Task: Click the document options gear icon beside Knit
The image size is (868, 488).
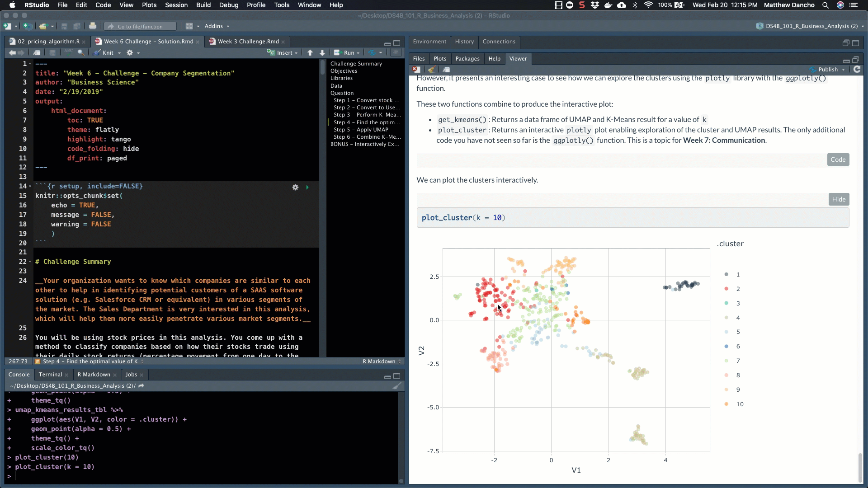Action: [130, 53]
